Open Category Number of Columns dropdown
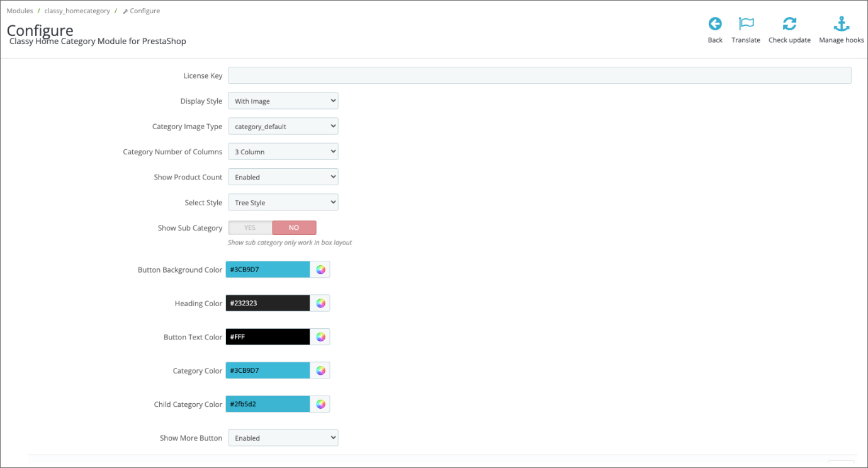The width and height of the screenshot is (868, 468). [283, 152]
